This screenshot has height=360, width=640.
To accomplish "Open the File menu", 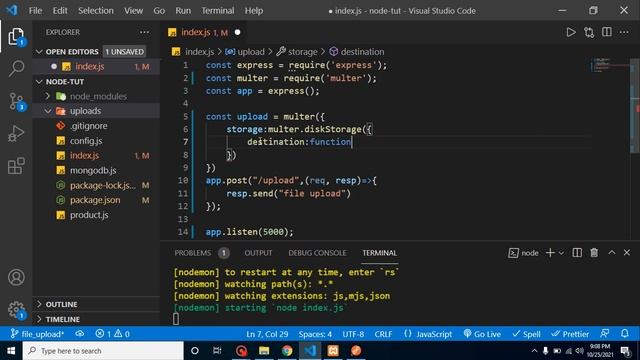I will [x=36, y=11].
